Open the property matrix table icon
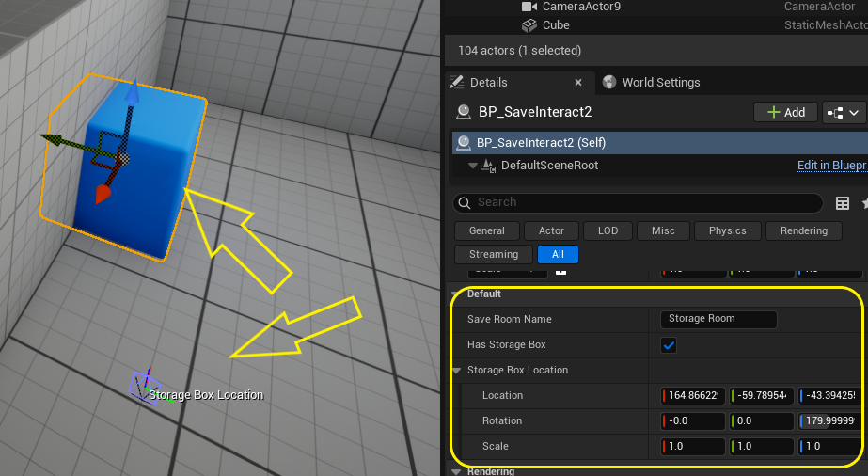This screenshot has height=476, width=868. click(843, 203)
